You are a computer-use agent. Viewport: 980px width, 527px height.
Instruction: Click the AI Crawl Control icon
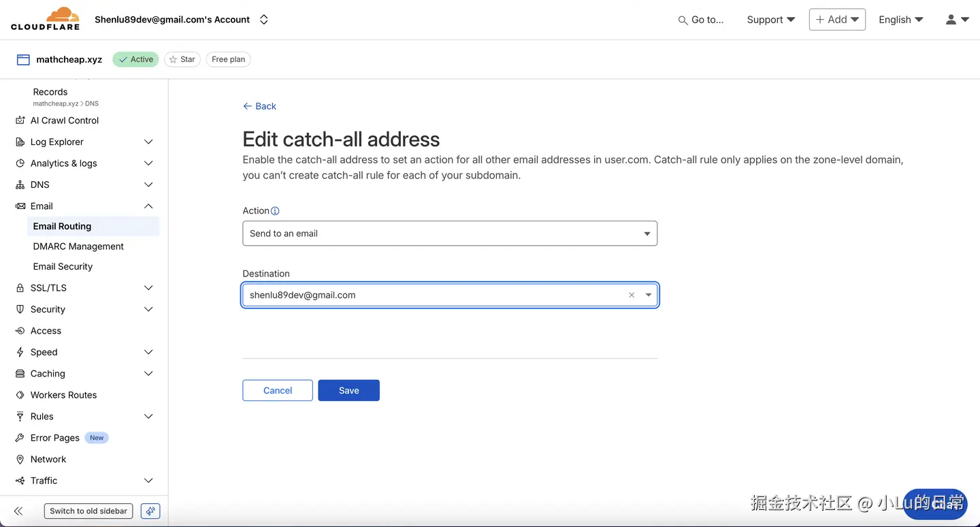click(20, 121)
